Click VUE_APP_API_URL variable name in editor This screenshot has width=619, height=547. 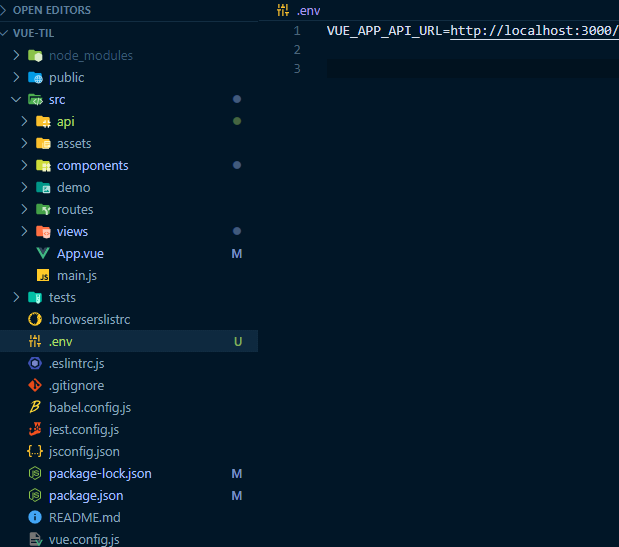pos(385,31)
